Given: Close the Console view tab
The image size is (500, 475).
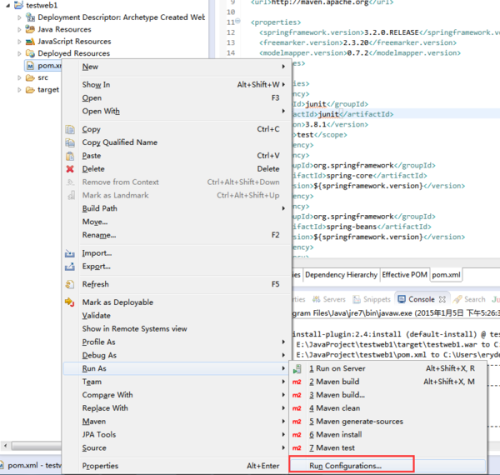Looking at the screenshot, I should click(442, 299).
